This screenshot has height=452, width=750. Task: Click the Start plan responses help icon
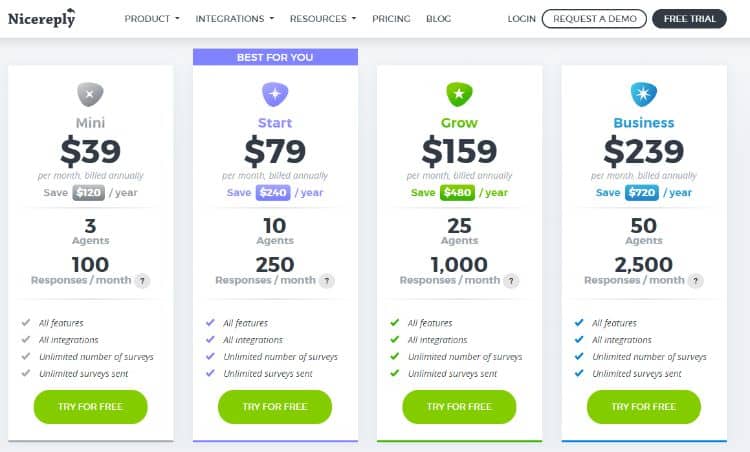tap(327, 281)
